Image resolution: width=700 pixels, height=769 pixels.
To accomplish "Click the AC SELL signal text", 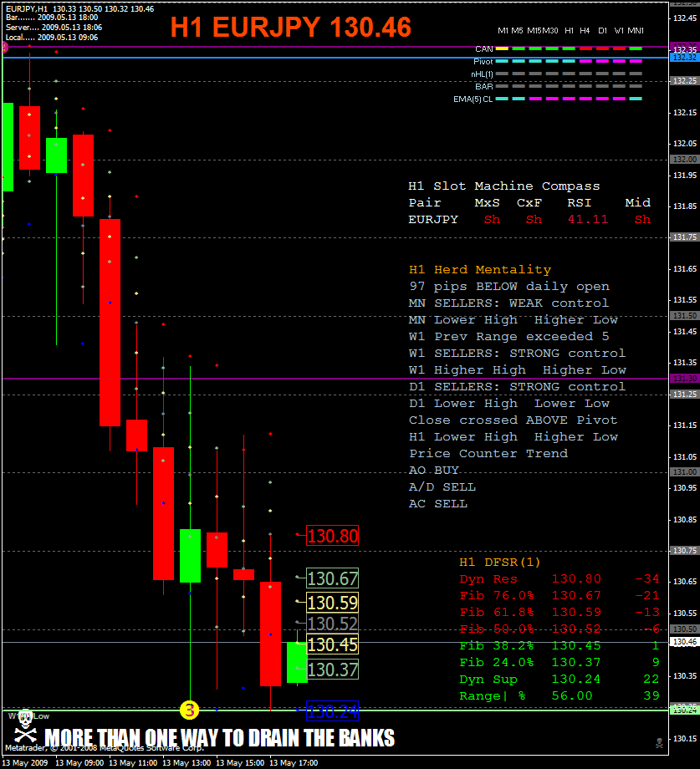I will tap(438, 504).
